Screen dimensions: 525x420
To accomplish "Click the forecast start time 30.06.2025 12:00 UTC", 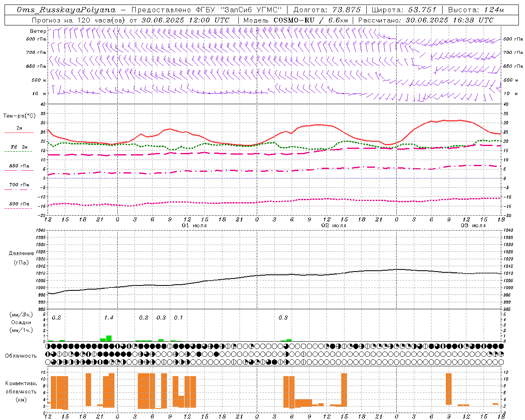I will click(185, 20).
